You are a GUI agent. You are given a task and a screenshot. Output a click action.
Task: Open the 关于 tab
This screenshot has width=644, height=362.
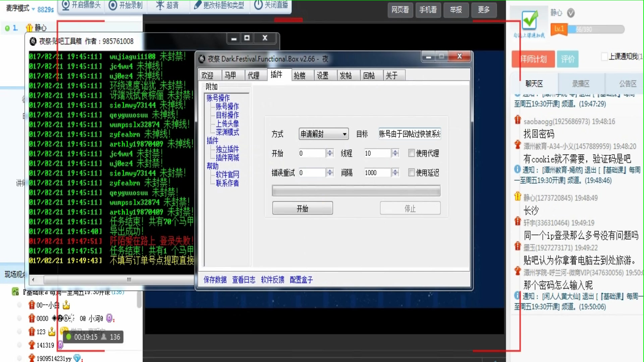click(x=394, y=75)
